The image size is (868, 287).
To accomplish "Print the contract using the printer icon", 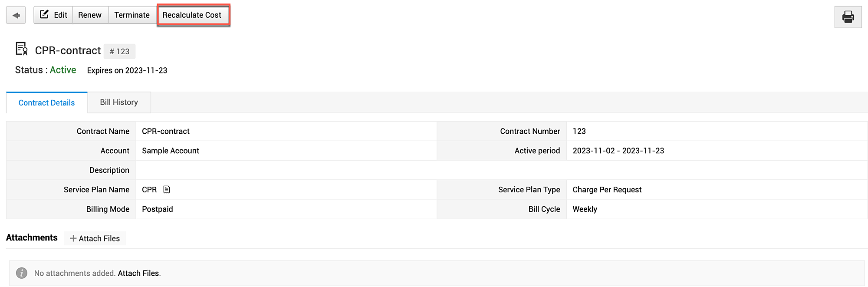I will coord(848,17).
